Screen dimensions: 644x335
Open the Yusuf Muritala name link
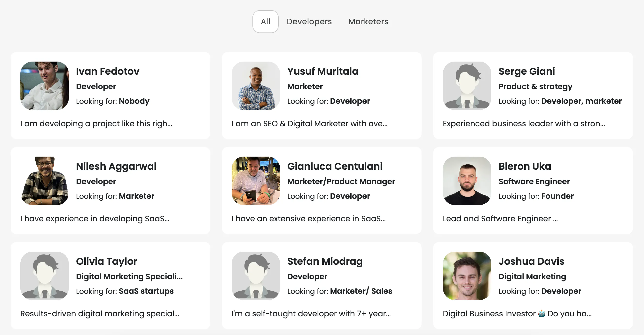point(323,71)
